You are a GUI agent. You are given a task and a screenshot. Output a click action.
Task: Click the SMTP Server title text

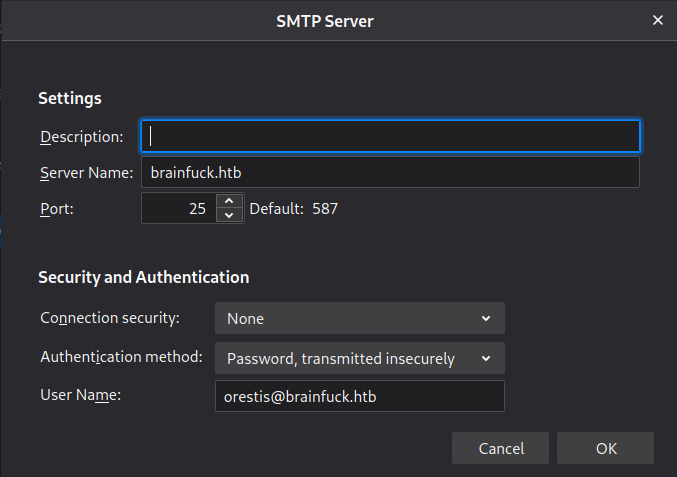(x=325, y=21)
